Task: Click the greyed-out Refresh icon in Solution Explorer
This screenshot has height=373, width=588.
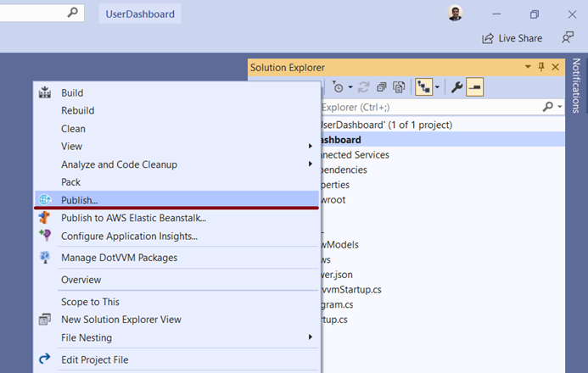Action: (363, 87)
